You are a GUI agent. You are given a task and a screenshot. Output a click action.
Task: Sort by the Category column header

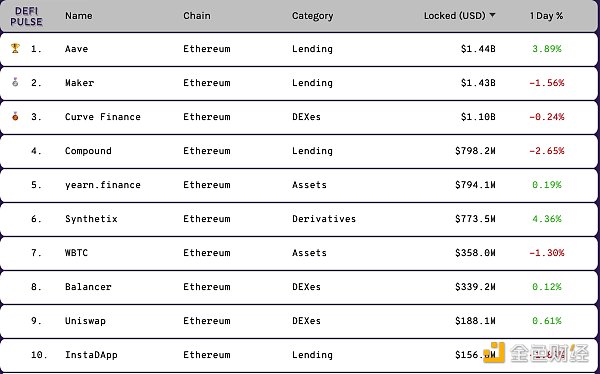312,16
